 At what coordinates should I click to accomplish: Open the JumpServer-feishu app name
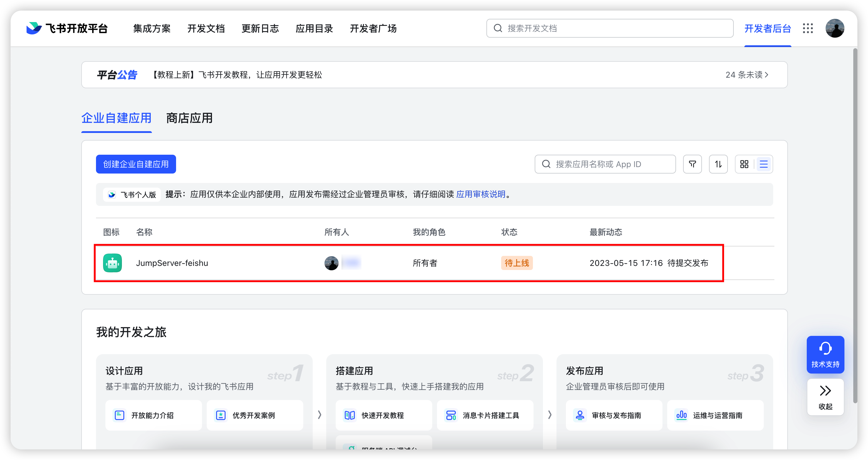coord(172,263)
